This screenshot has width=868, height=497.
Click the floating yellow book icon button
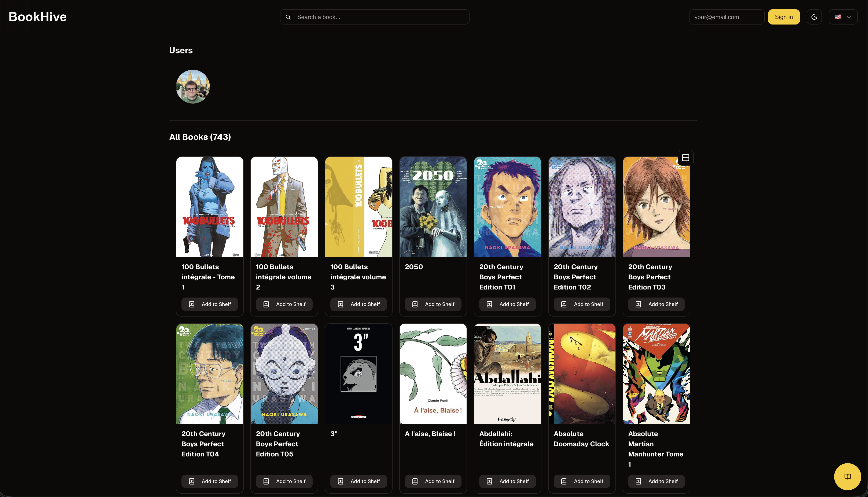[847, 477]
